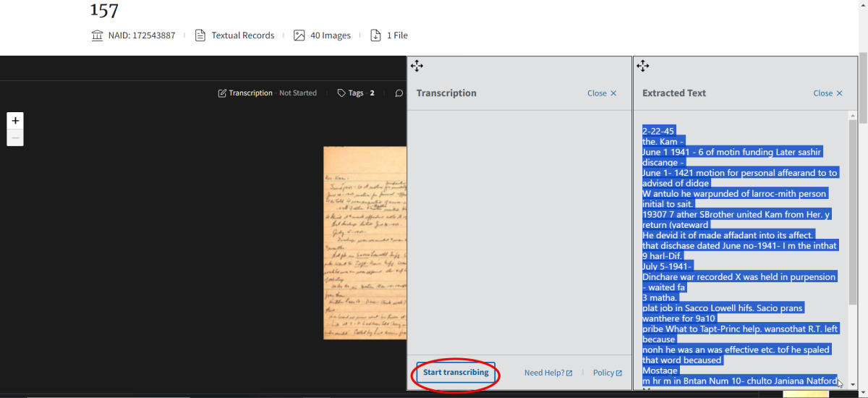Screen dimensions: 868x398
Task: Click the comments speech bubble icon
Action: [x=399, y=93]
